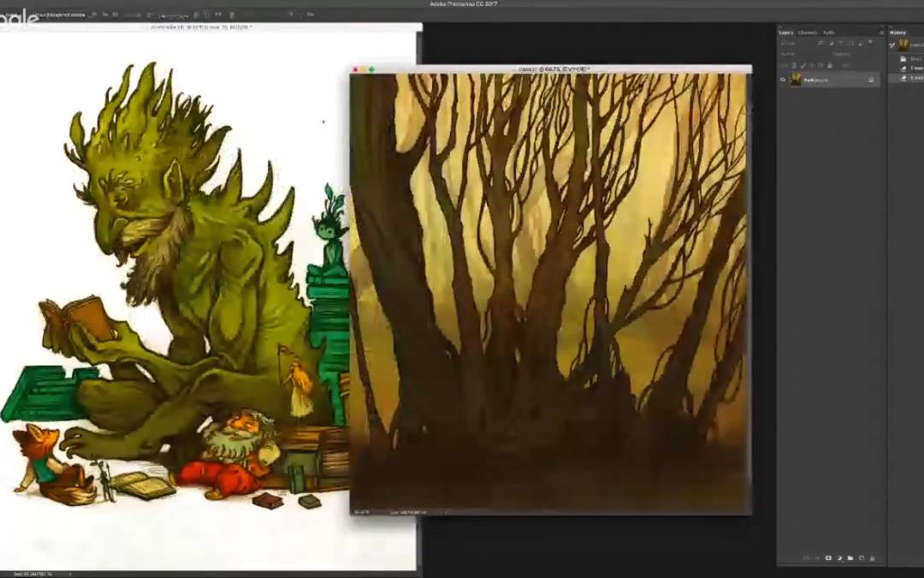Open the blending mode dropdown
The width and height of the screenshot is (924, 578).
point(796,54)
